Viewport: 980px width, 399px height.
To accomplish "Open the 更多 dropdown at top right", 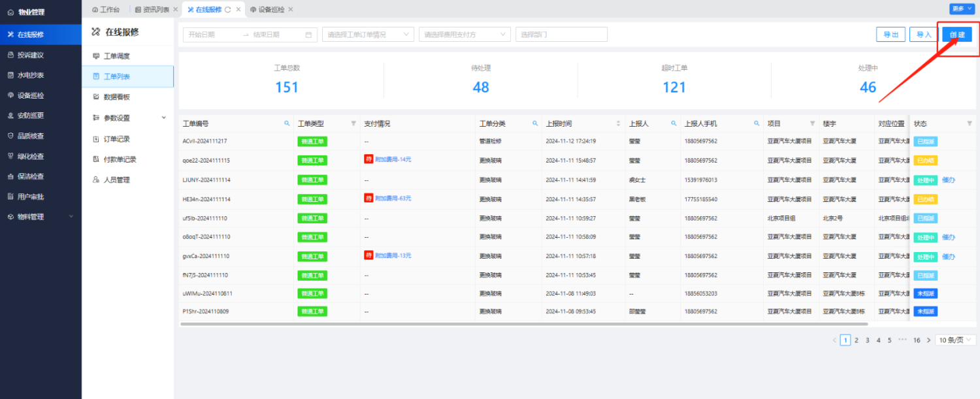I will pos(962,8).
